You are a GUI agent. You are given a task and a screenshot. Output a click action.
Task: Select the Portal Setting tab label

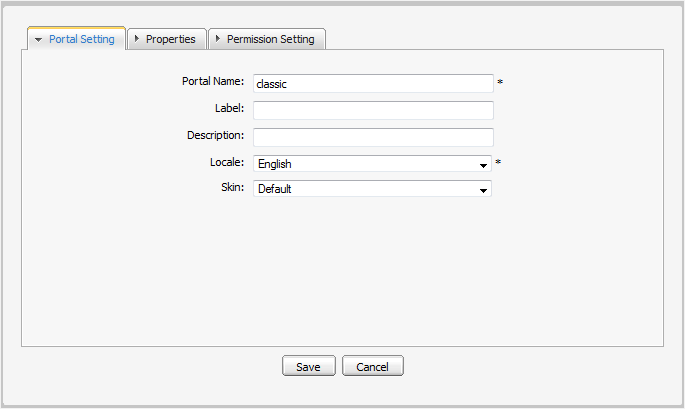point(82,40)
